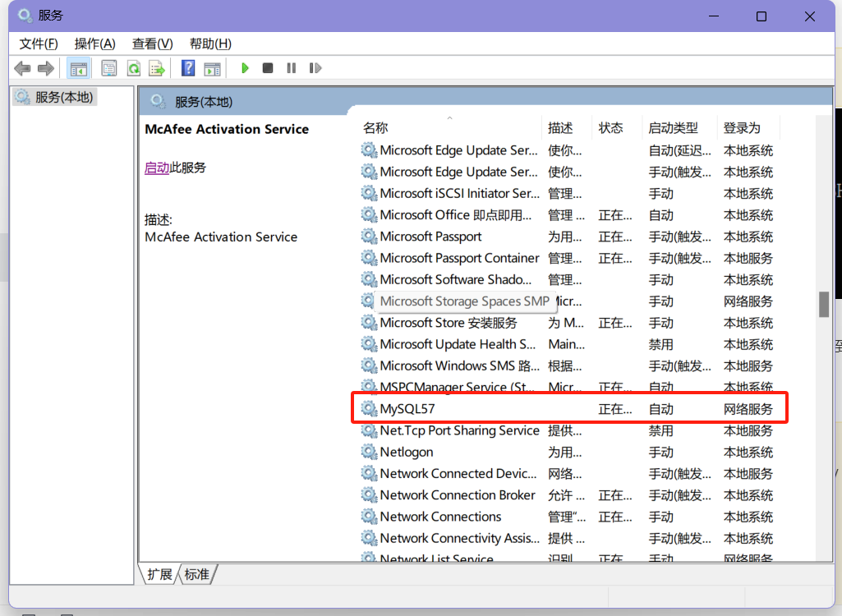842x616 pixels.
Task: Toggle Show/Hide Console Tree toolbar button
Action: click(79, 68)
